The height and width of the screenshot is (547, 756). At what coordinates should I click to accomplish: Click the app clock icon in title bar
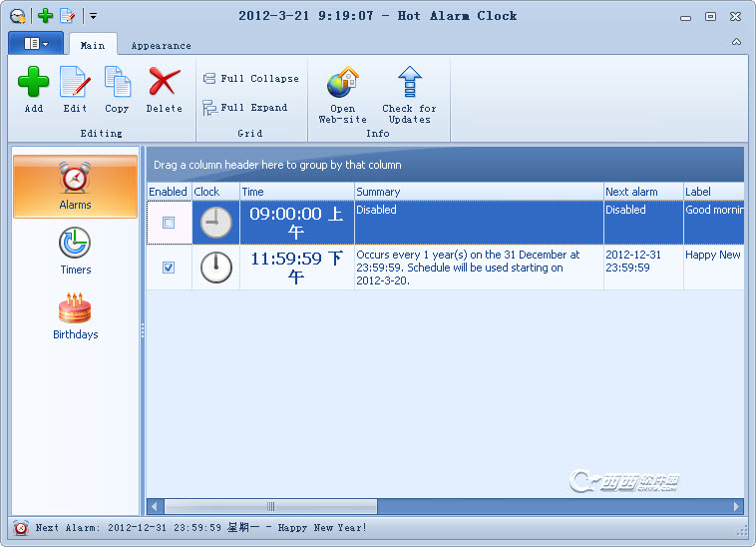(x=18, y=16)
